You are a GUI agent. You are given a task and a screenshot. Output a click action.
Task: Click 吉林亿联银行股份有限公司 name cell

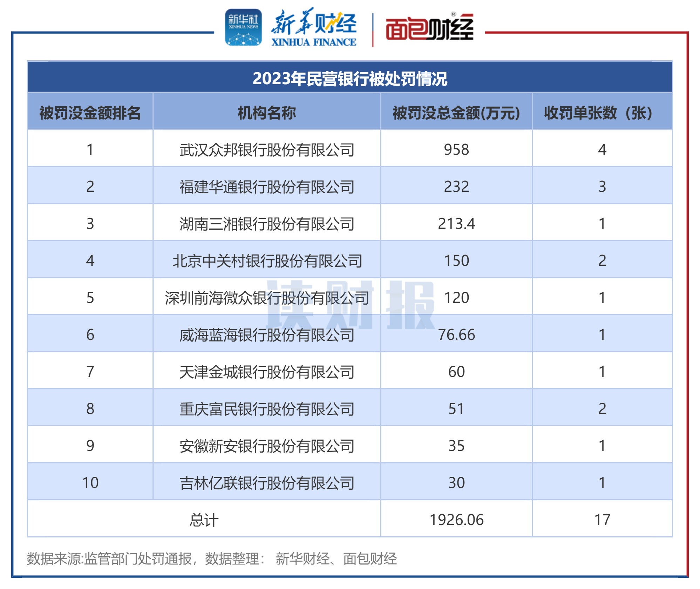pyautogui.click(x=267, y=483)
